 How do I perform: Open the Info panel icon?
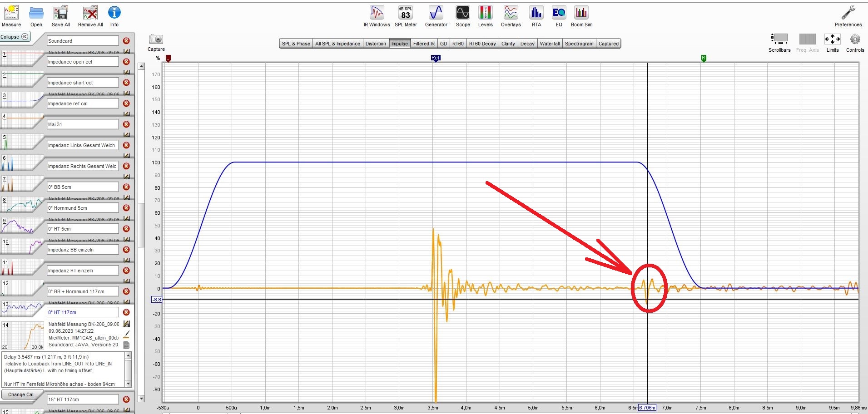click(x=114, y=16)
